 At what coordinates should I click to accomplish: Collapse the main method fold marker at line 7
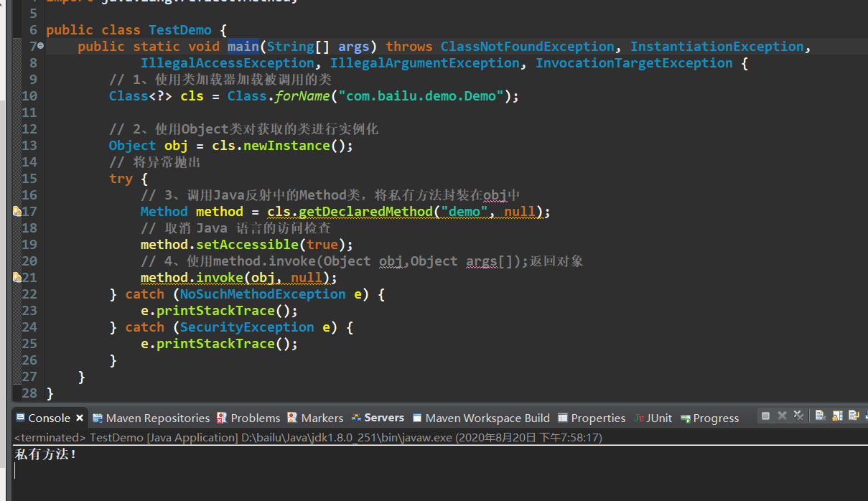[40, 46]
